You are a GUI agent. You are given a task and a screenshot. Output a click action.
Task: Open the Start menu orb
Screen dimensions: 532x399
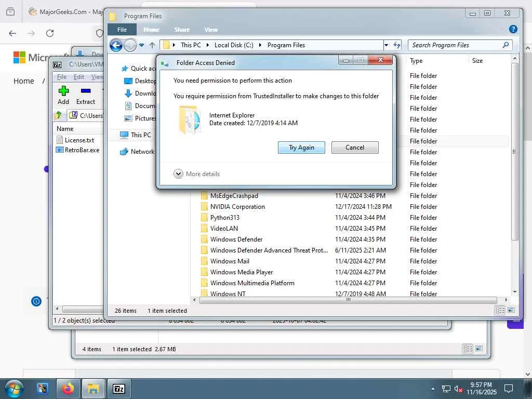click(14, 389)
